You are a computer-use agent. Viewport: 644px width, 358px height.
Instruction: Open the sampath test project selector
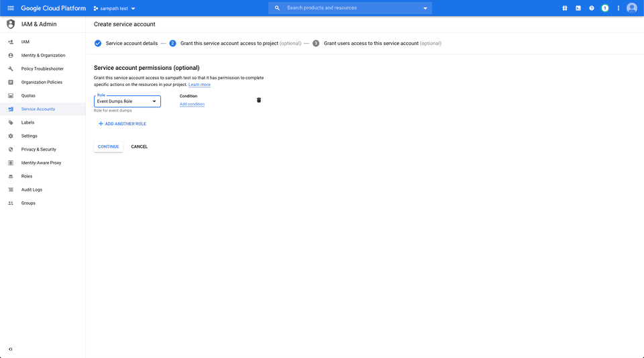[x=114, y=9]
